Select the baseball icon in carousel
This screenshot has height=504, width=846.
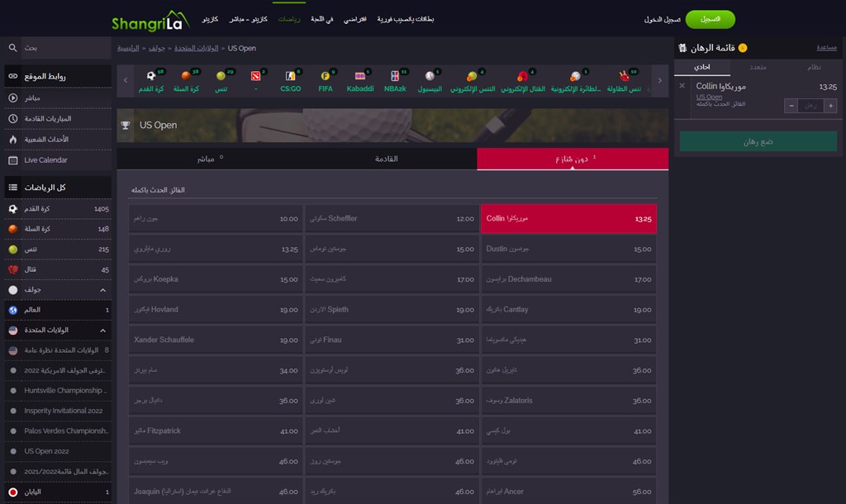[x=430, y=75]
